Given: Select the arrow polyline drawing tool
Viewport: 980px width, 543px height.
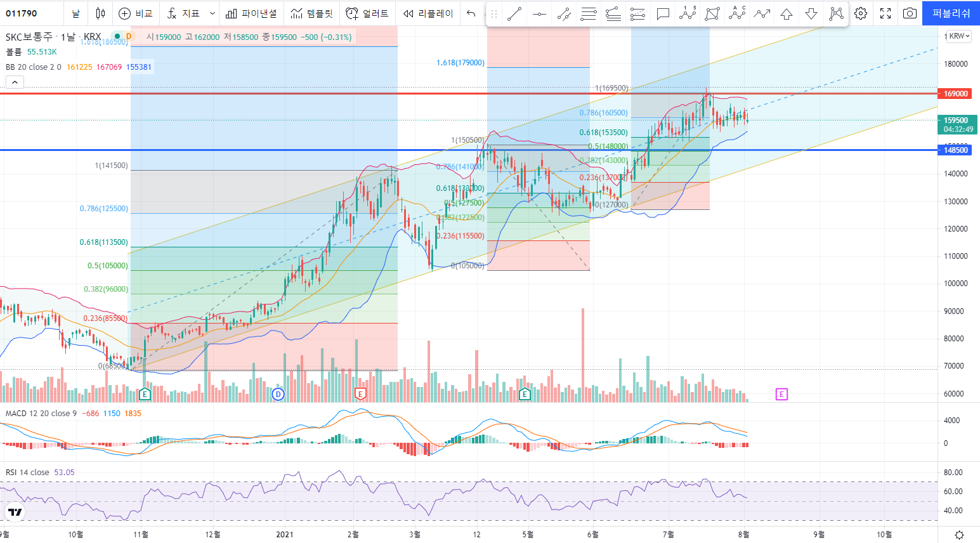Looking at the screenshot, I should click(x=762, y=14).
